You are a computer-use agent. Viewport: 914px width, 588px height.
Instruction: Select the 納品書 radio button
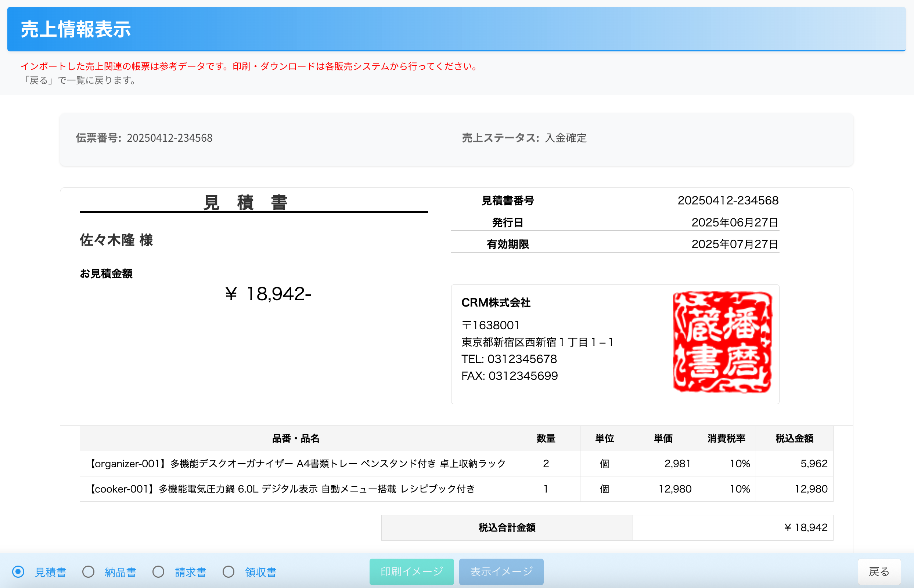(x=88, y=571)
